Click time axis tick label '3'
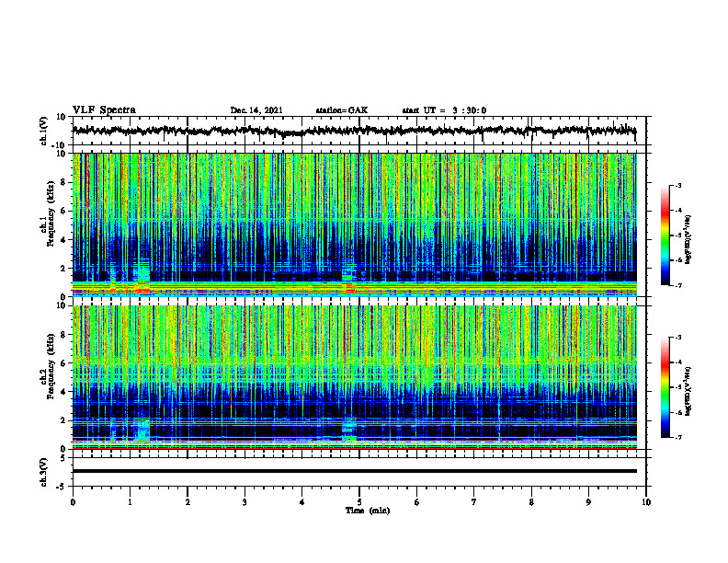Viewport: 728px width, 563px height. (245, 502)
